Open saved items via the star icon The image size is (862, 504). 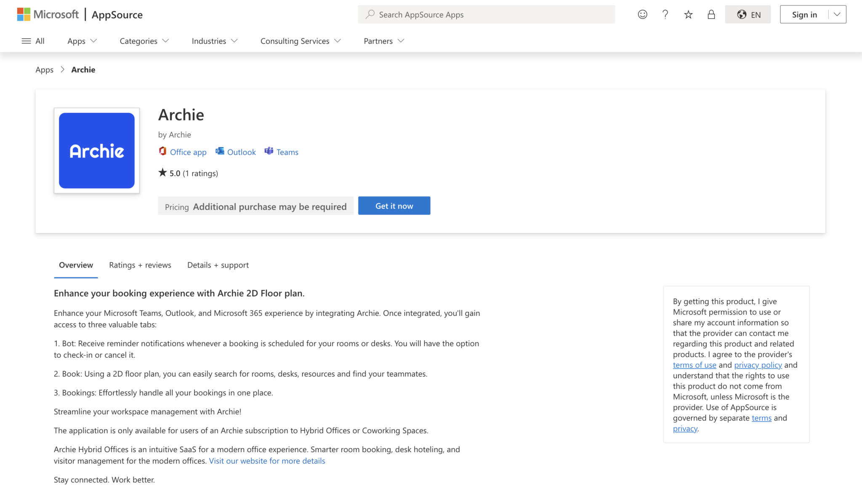[x=688, y=14]
